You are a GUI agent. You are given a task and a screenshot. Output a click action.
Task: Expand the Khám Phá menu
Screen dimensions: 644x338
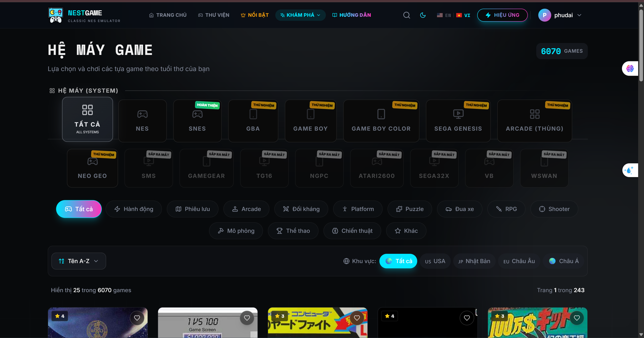[x=300, y=15]
